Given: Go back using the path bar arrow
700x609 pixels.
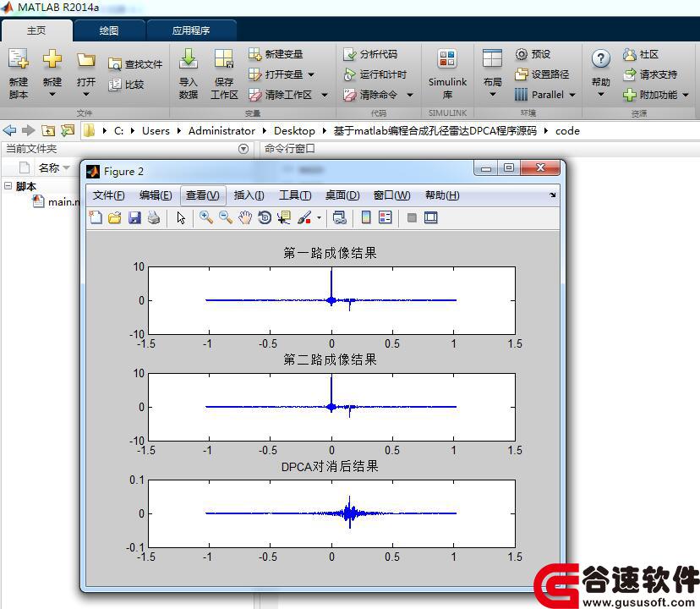Looking at the screenshot, I should pos(9,130).
